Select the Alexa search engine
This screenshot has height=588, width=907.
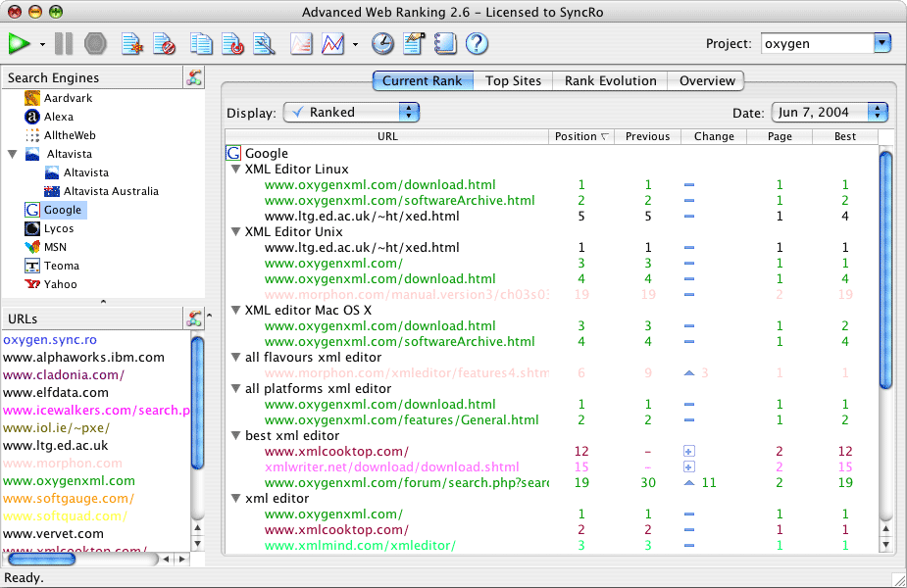pos(49,117)
